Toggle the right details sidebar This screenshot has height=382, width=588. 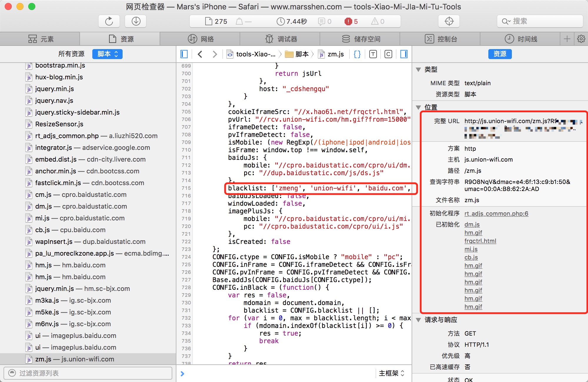(404, 54)
